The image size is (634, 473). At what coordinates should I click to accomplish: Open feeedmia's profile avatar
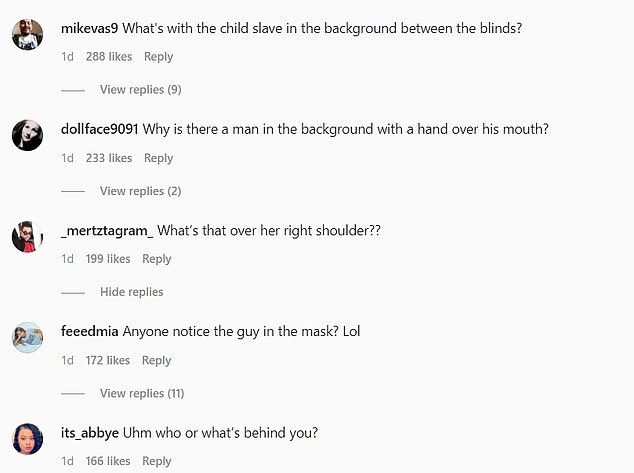tap(27, 337)
